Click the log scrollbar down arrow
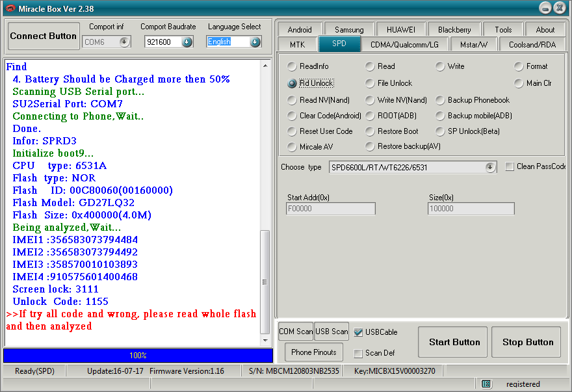Viewport: 572px width, 392px height. [265, 340]
